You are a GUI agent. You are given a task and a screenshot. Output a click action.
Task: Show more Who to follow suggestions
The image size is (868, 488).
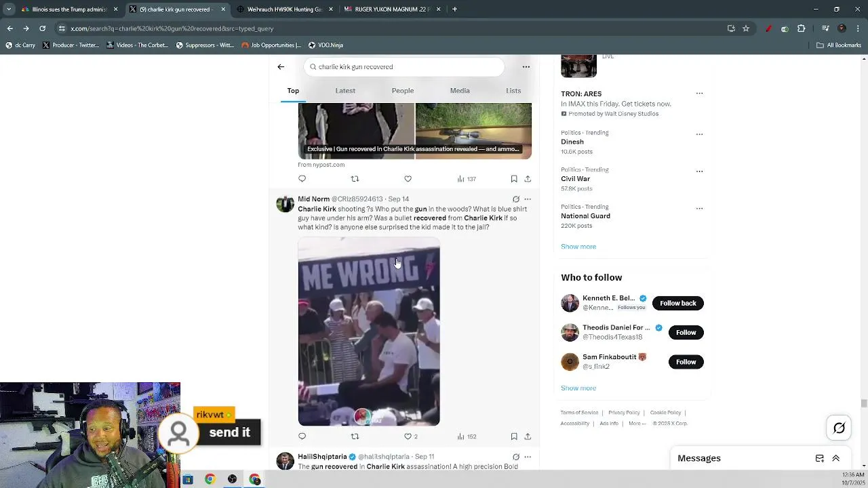578,388
